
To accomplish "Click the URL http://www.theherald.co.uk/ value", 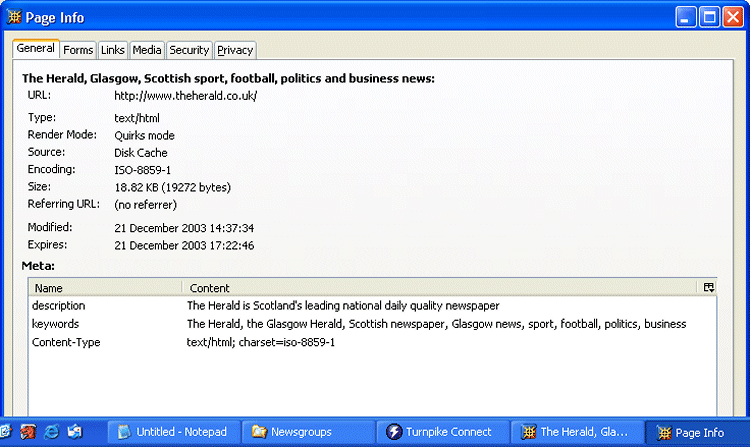I will point(186,96).
